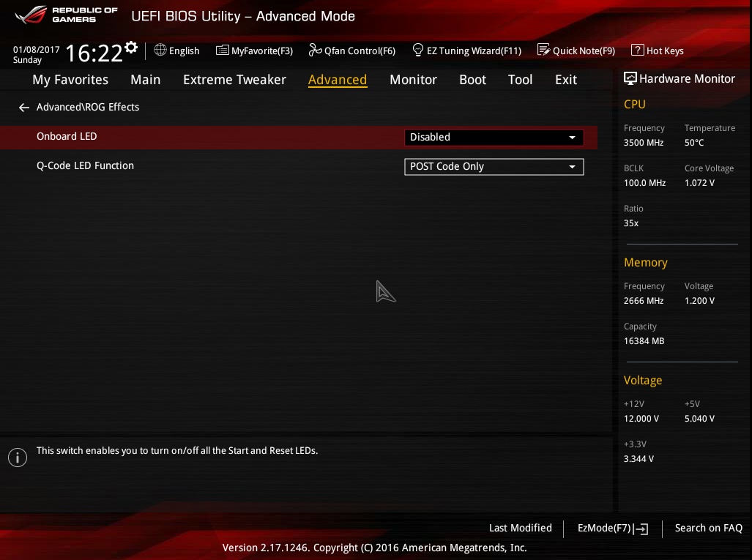Click the 01/08/2017 date text

tap(37, 49)
